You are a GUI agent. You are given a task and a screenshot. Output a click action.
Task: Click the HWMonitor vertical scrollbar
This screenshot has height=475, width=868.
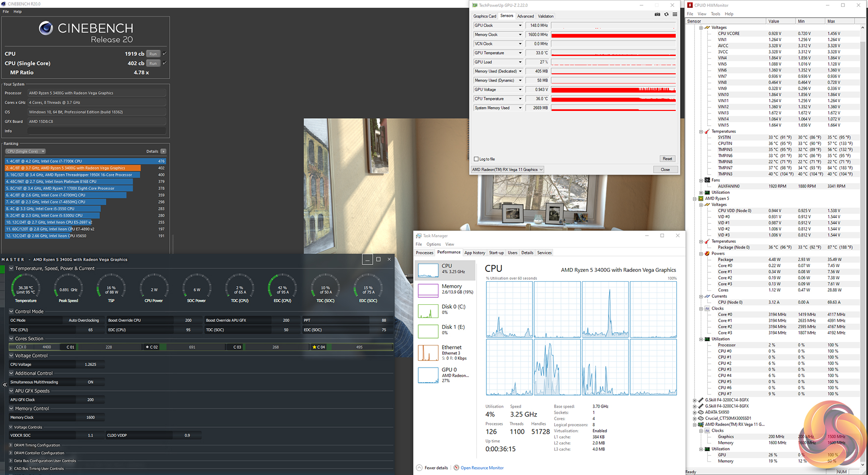[x=863, y=245]
